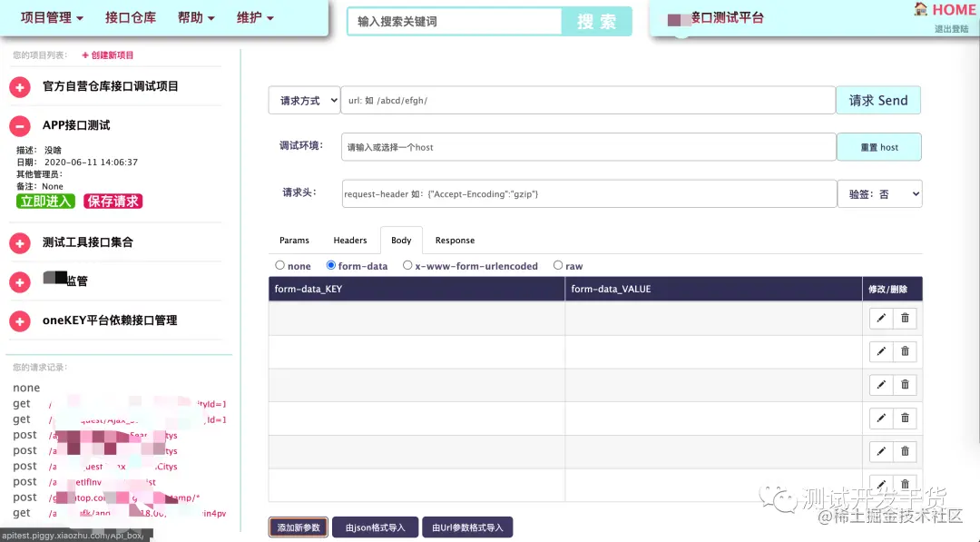980x542 pixels.
Task: Click the none entry in request records
Action: (26, 389)
